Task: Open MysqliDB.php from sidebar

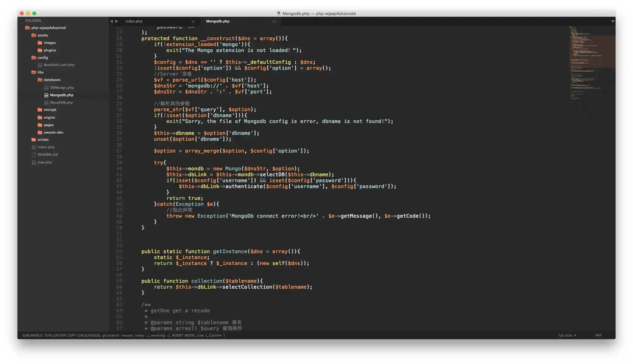Action: pos(61,102)
